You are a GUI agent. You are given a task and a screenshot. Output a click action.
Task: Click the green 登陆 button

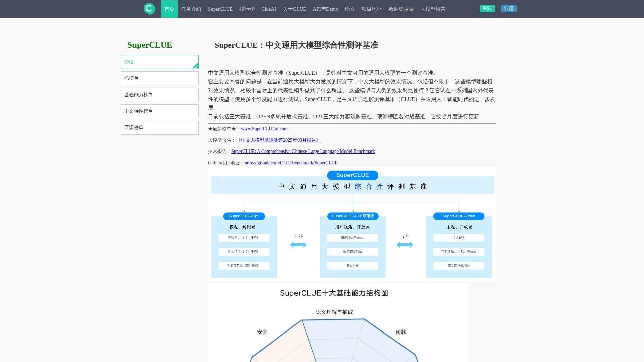[487, 9]
